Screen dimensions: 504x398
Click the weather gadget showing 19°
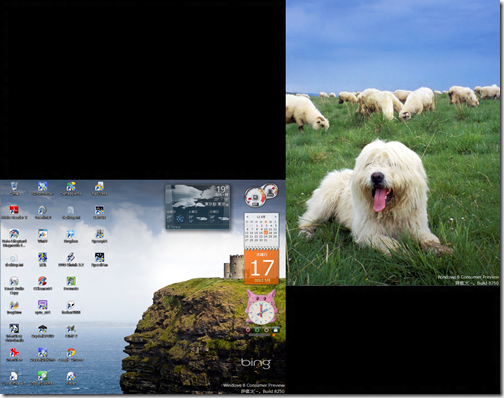[x=197, y=206]
